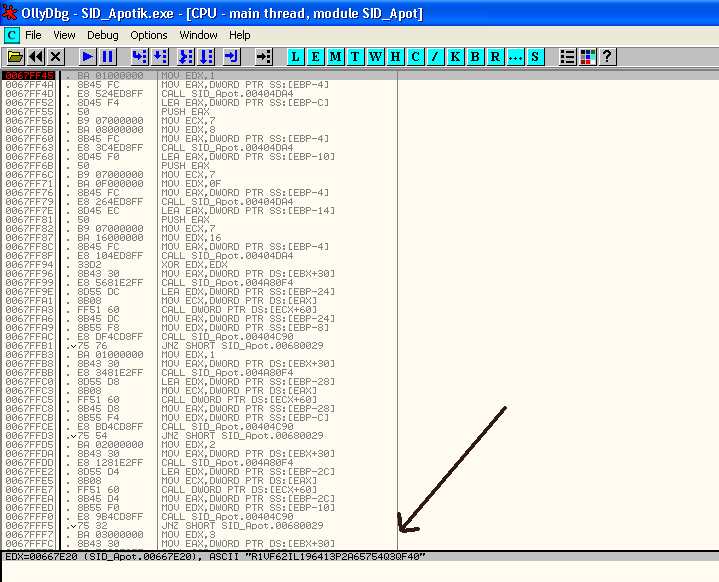Select address row 0067FF8F
Image resolution: width=719 pixels, height=582 pixels.
(29, 255)
